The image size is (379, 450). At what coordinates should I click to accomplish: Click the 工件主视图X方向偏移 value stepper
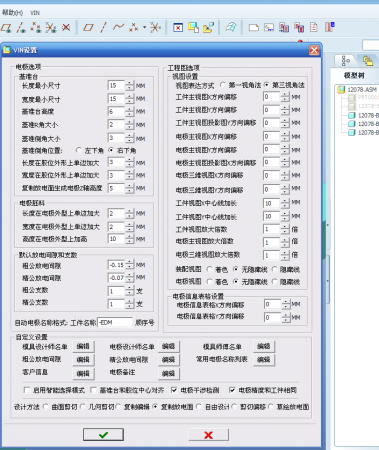pyautogui.click(x=285, y=97)
